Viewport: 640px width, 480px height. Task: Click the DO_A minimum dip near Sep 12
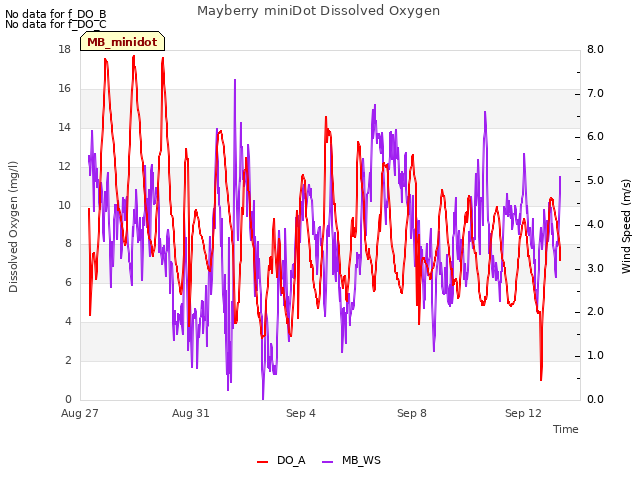pos(541,380)
